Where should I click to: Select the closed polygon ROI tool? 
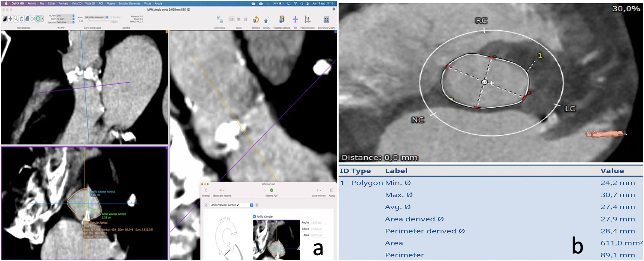[x=38, y=19]
